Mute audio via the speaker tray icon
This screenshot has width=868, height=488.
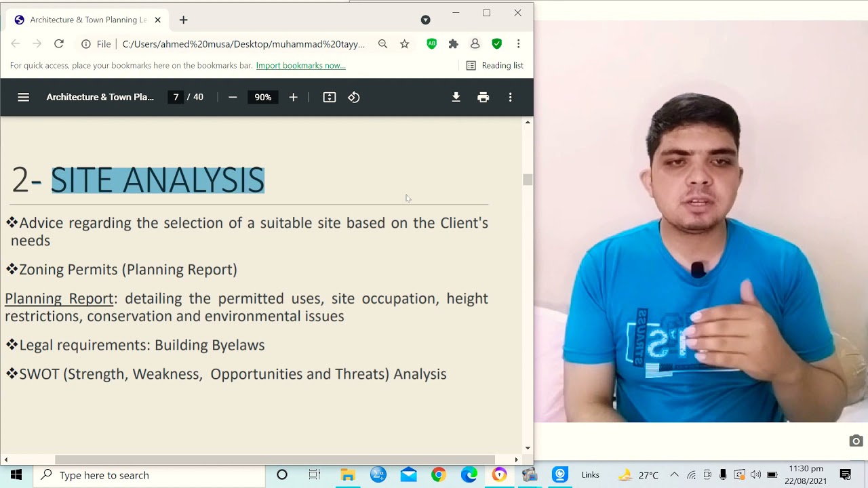pos(755,474)
